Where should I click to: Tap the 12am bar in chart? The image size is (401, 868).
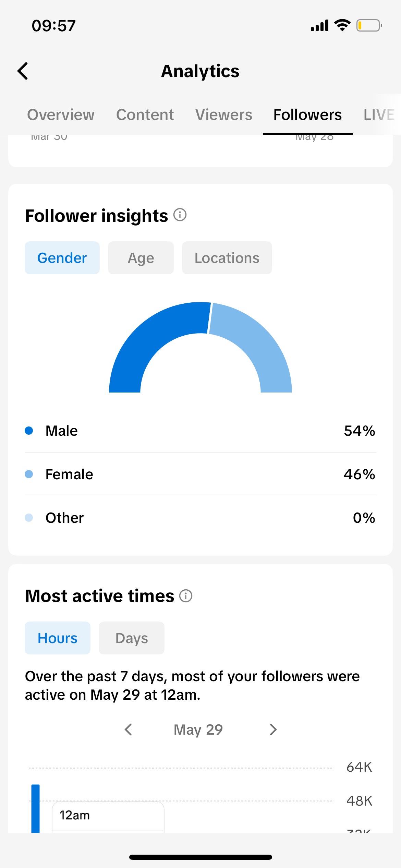[36, 808]
